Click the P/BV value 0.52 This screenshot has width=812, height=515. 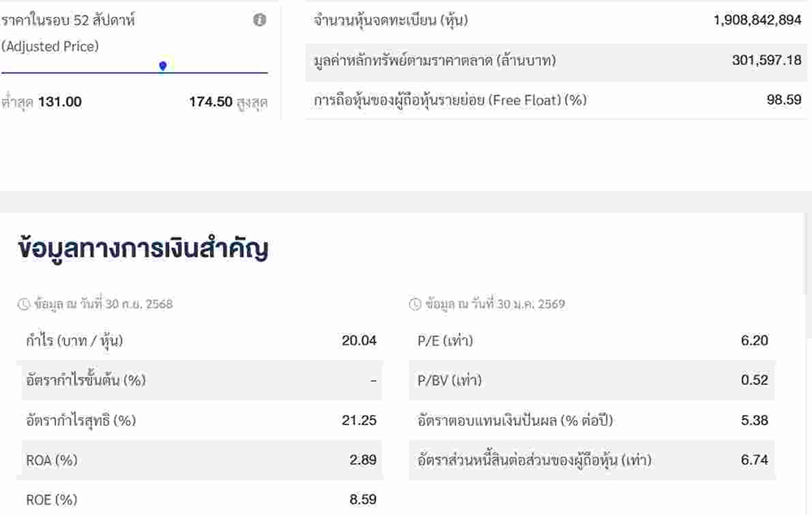click(754, 380)
